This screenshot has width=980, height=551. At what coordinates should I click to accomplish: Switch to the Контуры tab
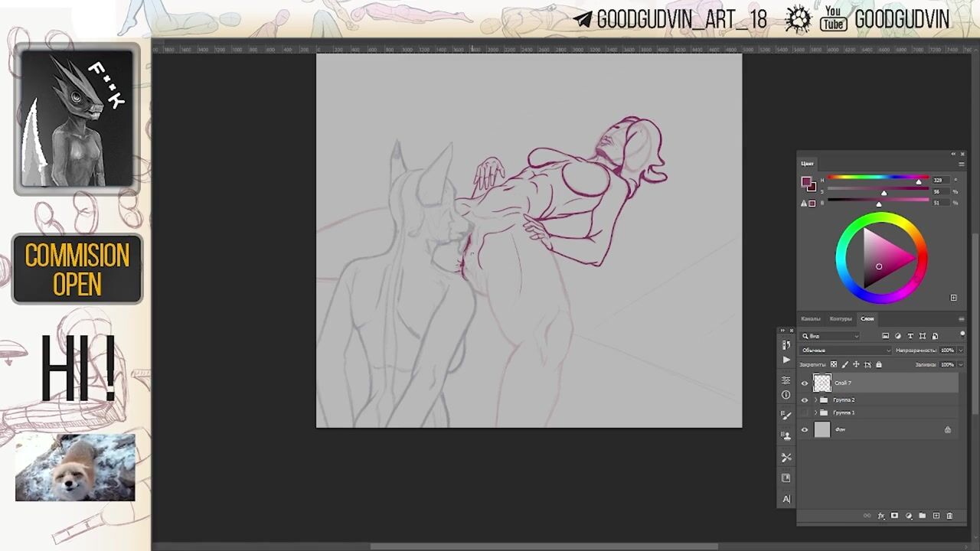click(x=840, y=318)
